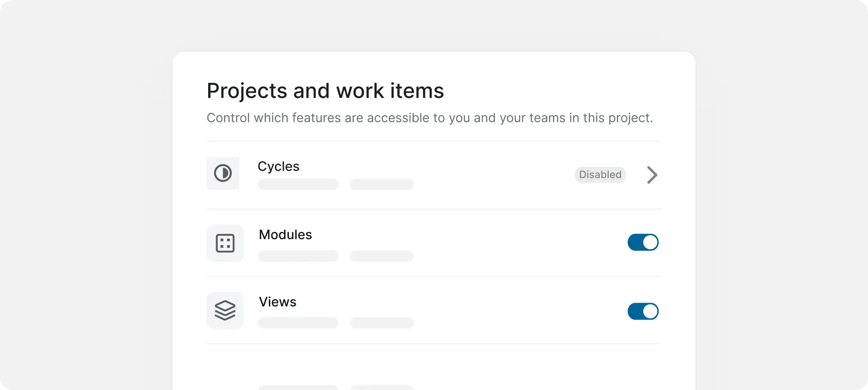
Task: Click the placeholder bar under Views
Action: coord(298,323)
